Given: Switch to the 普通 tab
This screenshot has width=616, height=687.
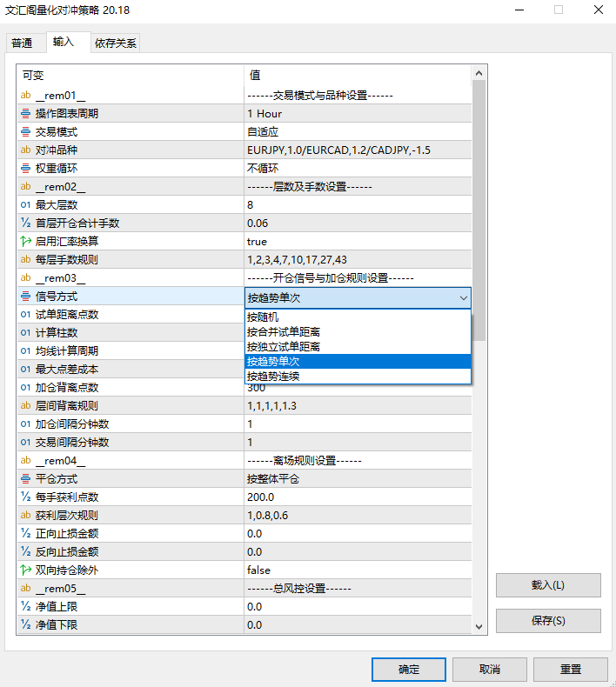Looking at the screenshot, I should click(x=22, y=43).
